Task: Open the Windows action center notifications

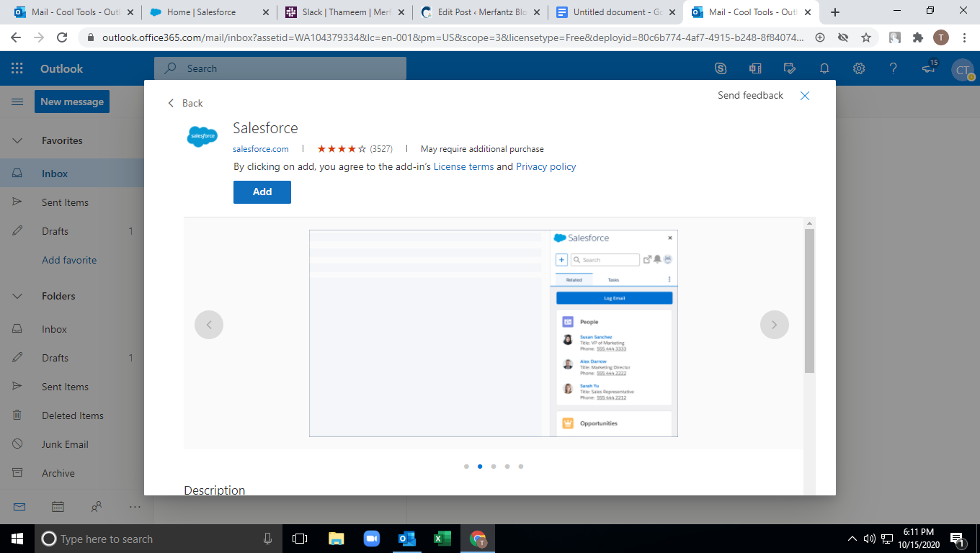Action: point(958,539)
